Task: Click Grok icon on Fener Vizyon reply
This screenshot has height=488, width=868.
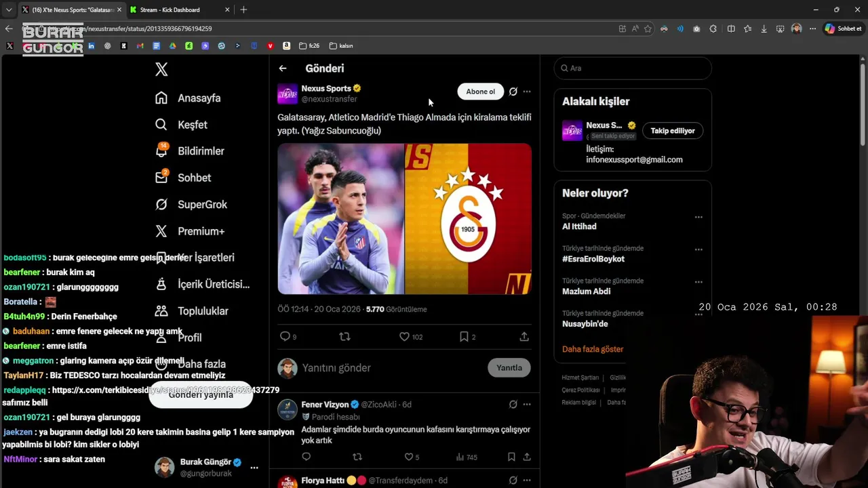Action: [x=513, y=405]
